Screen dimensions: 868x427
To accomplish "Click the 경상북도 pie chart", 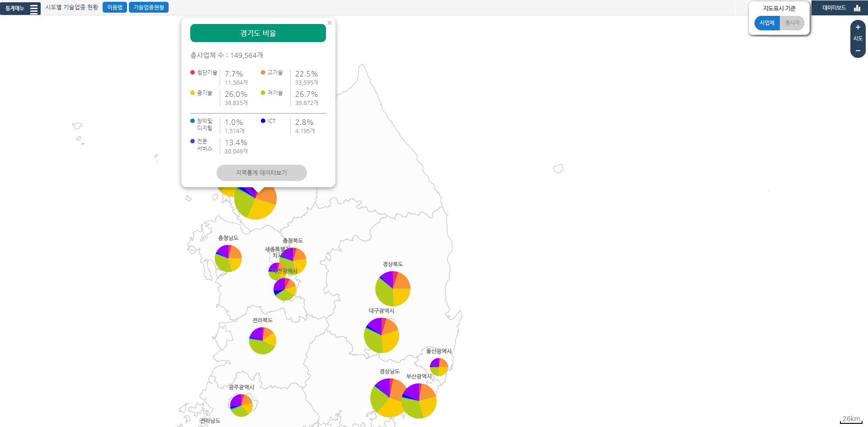I will (392, 289).
